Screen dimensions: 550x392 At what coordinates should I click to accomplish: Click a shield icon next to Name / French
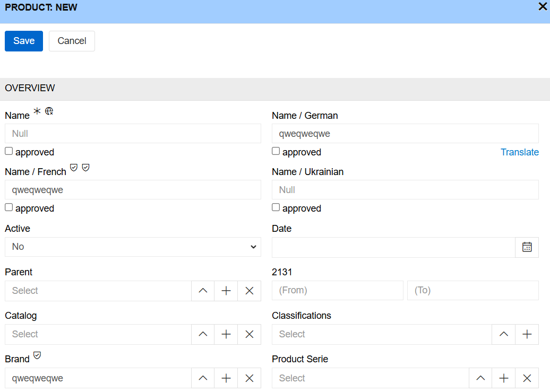[x=73, y=167]
